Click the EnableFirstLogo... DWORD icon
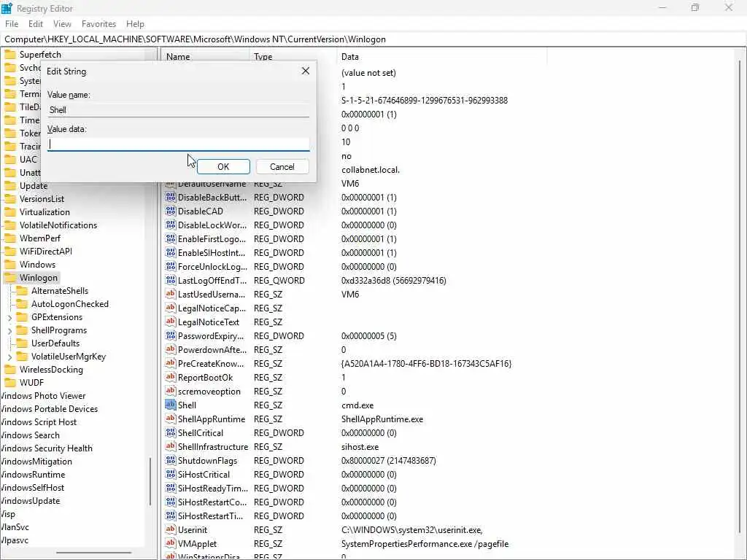Screen dimensions: 747x560 170,238
